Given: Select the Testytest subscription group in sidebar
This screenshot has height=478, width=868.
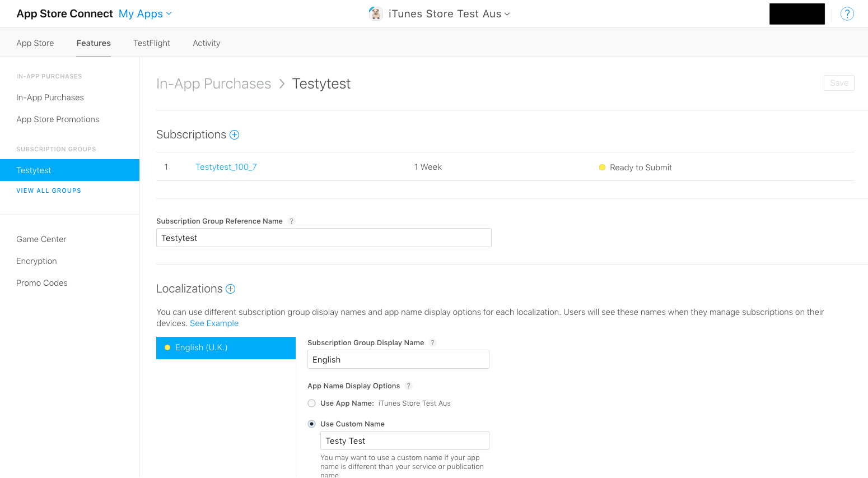Looking at the screenshot, I should point(69,170).
